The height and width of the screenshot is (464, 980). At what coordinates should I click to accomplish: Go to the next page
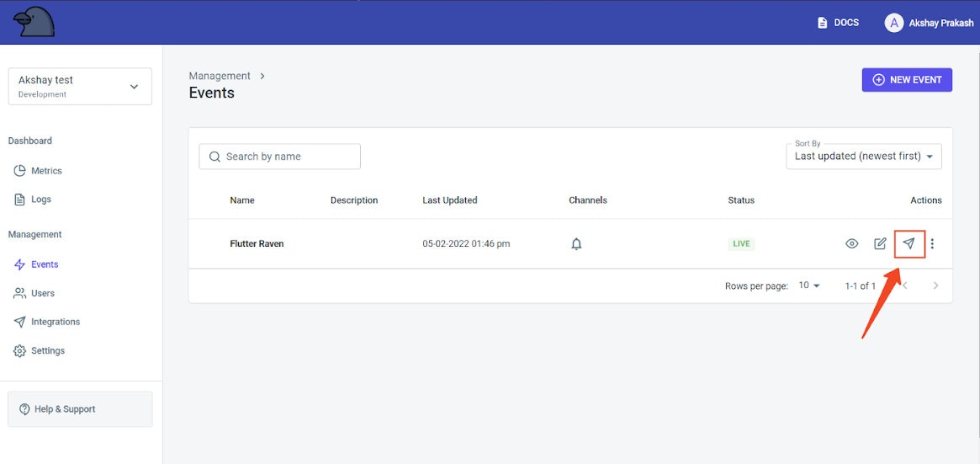pyautogui.click(x=935, y=285)
